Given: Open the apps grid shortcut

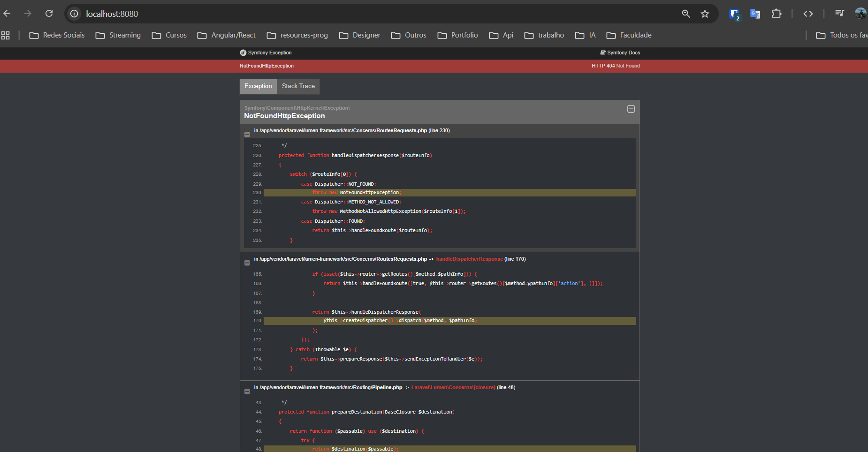Looking at the screenshot, I should pos(6,35).
